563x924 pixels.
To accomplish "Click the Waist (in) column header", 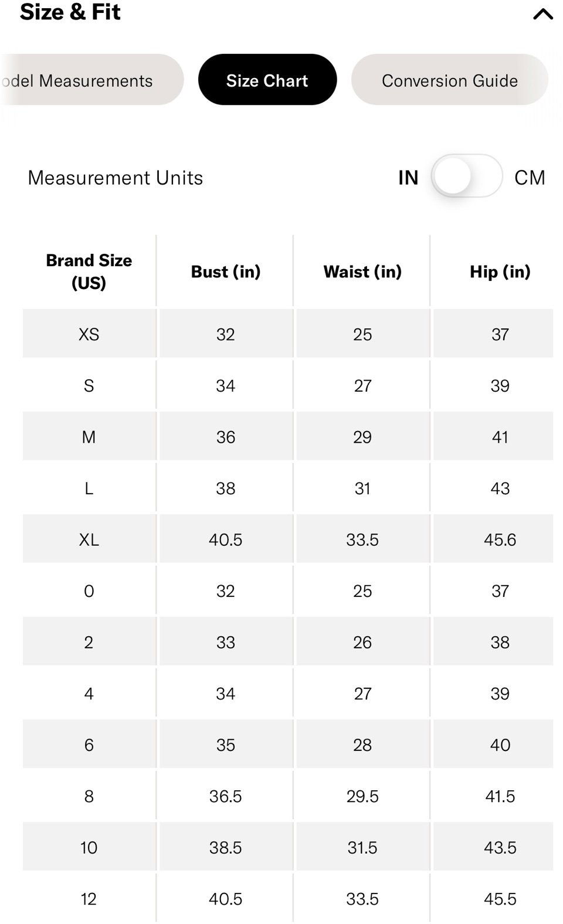I will pyautogui.click(x=362, y=271).
